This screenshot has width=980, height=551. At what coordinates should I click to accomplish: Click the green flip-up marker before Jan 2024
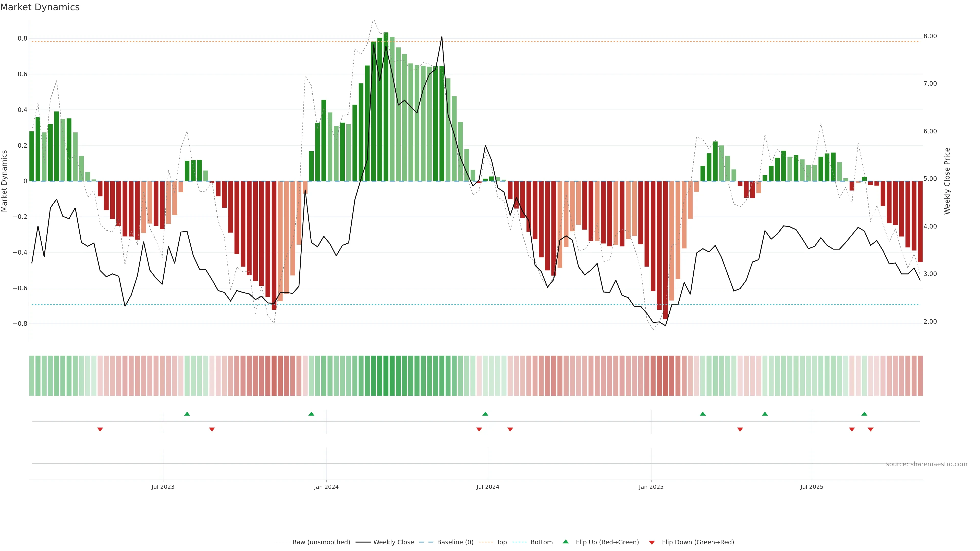311,414
